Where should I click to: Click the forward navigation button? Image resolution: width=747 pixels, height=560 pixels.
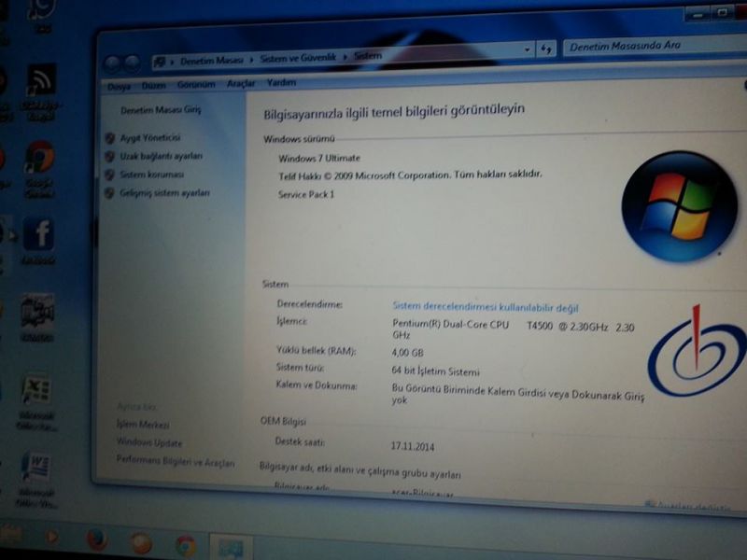(132, 63)
